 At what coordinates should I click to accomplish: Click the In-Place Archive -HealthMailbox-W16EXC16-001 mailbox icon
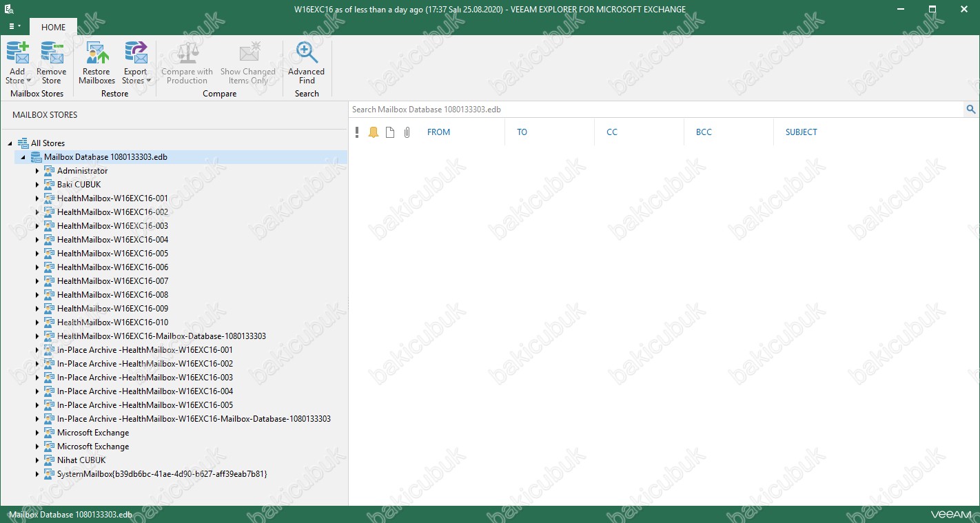(49, 350)
